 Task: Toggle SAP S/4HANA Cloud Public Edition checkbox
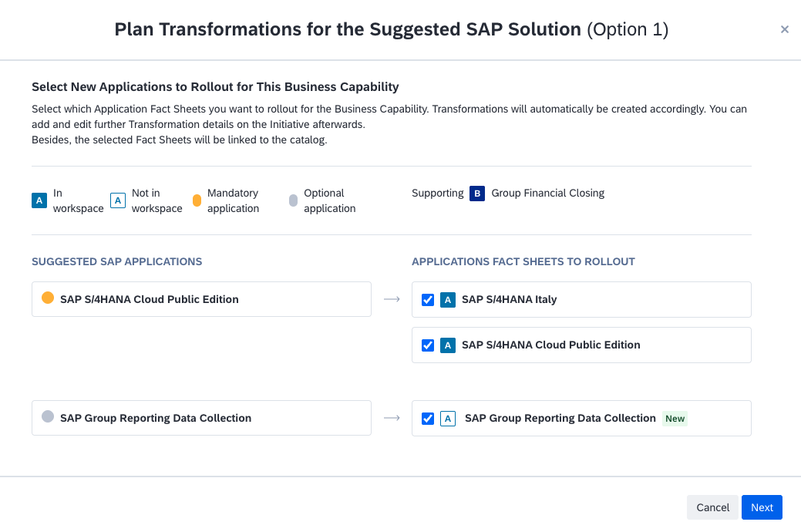pyautogui.click(x=428, y=345)
